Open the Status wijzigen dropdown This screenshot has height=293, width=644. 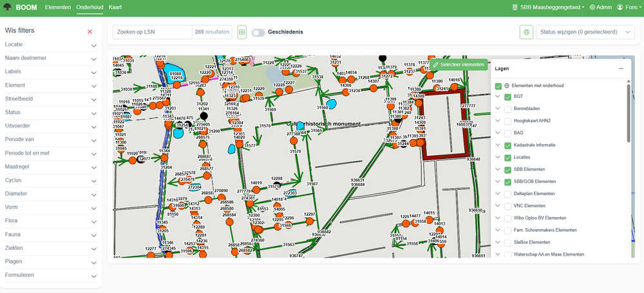pyautogui.click(x=584, y=32)
